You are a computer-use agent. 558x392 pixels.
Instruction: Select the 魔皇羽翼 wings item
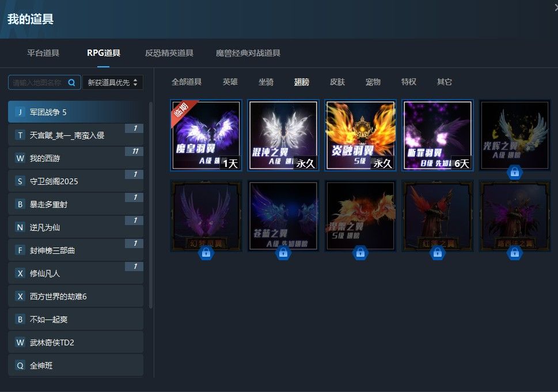pyautogui.click(x=206, y=135)
